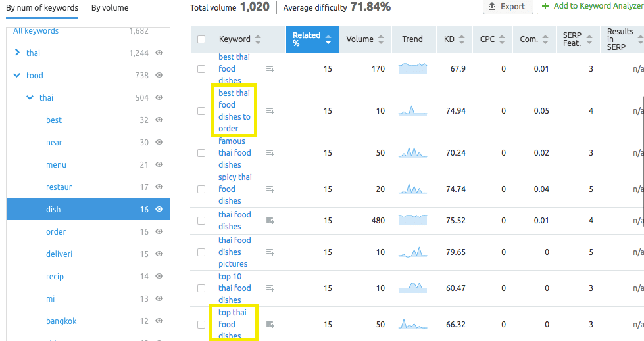Click Com. value 0.05

pos(541,111)
